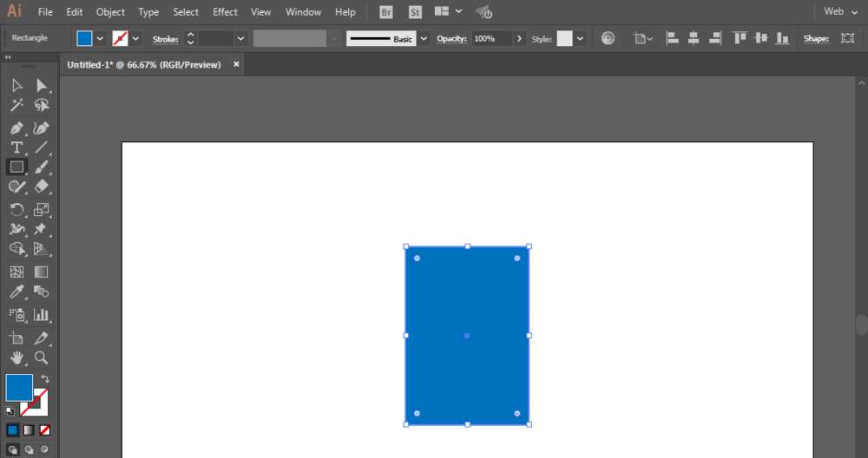Click the Recolor Artwork icon
The height and width of the screenshot is (458, 868).
click(608, 39)
